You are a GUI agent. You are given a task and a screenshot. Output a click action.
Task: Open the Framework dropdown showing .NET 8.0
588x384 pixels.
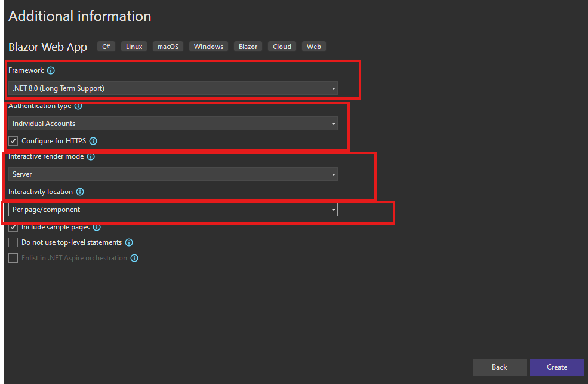173,88
